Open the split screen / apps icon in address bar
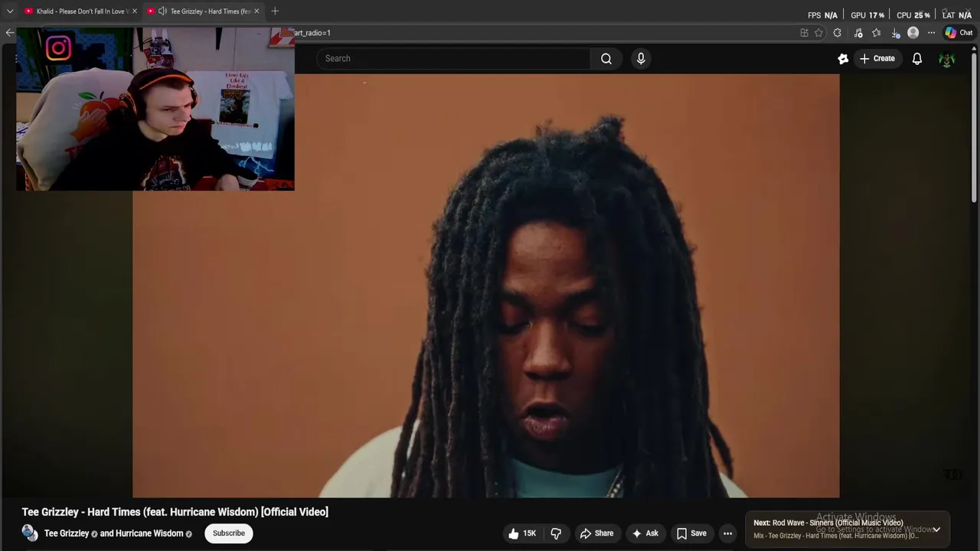Image resolution: width=980 pixels, height=551 pixels. tap(804, 33)
